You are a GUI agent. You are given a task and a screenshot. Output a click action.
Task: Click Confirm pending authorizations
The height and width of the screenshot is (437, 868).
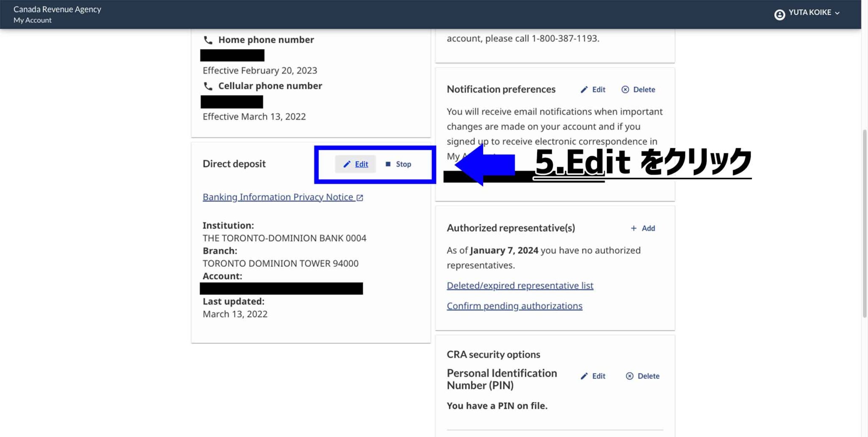[x=514, y=305]
